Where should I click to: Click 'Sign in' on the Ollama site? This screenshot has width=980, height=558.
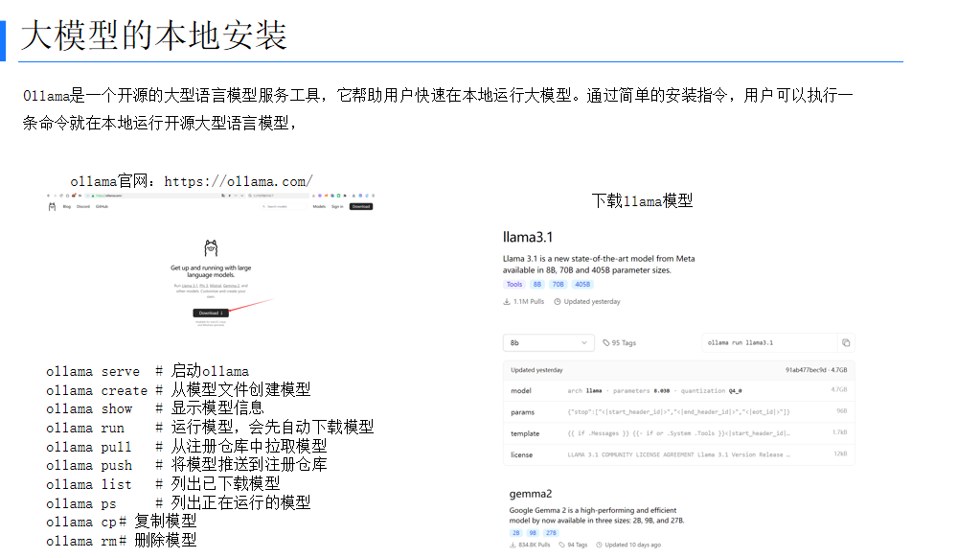point(337,206)
